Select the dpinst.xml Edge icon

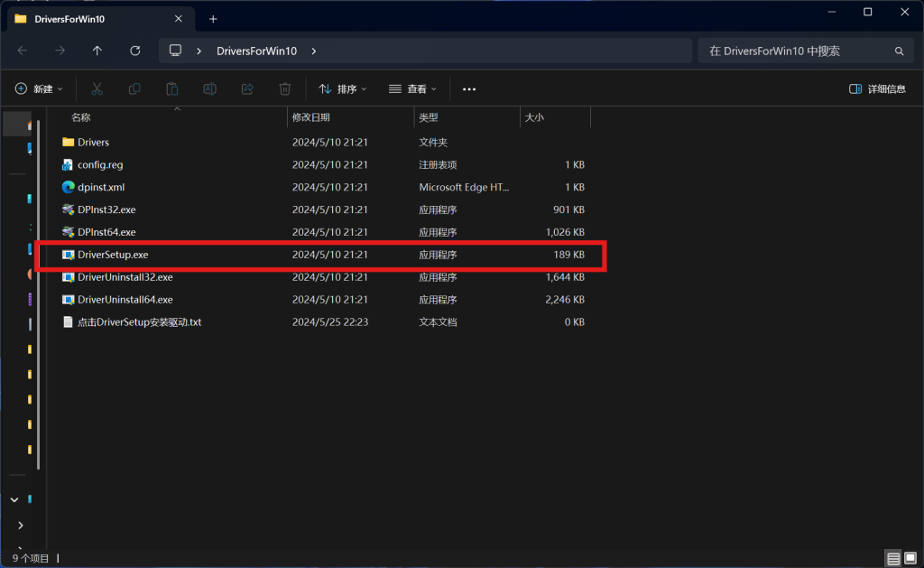[69, 187]
